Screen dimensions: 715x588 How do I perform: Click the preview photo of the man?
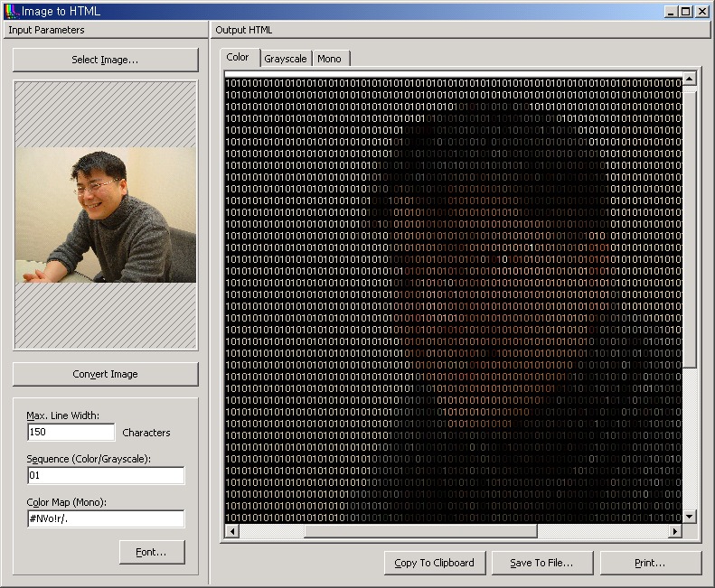[x=105, y=215]
